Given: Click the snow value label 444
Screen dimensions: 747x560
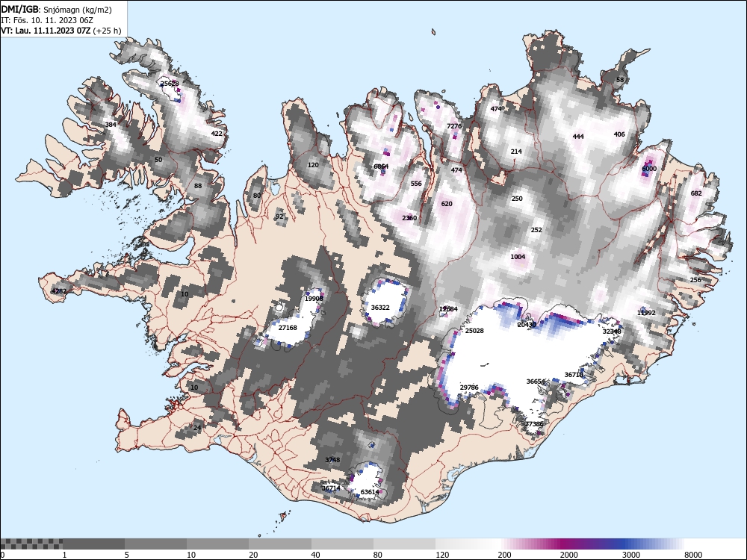Looking at the screenshot, I should point(578,136).
